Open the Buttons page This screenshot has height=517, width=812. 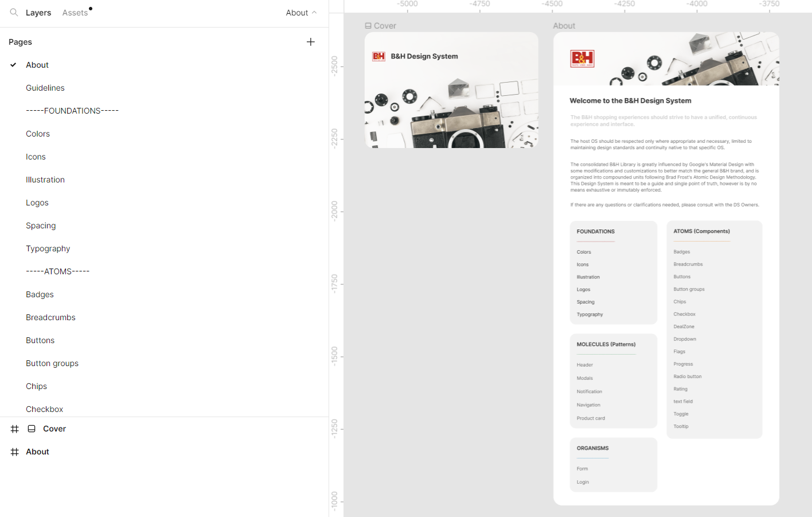40,340
